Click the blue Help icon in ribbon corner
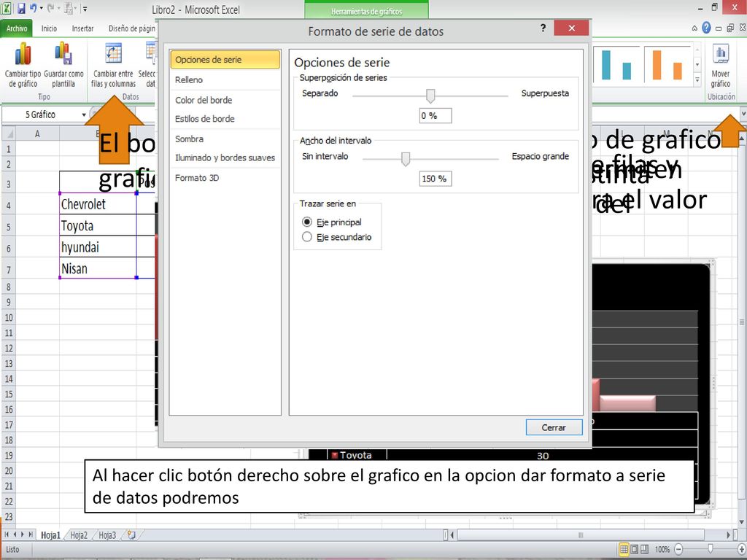This screenshot has width=747, height=560. [706, 28]
